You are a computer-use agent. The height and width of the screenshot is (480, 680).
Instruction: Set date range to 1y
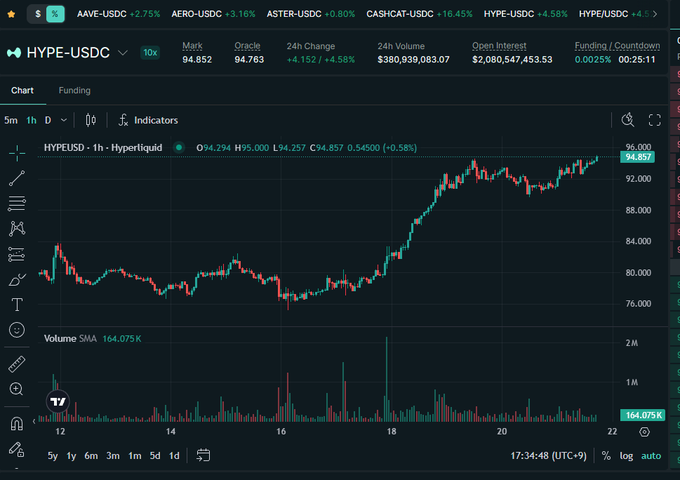(71, 456)
